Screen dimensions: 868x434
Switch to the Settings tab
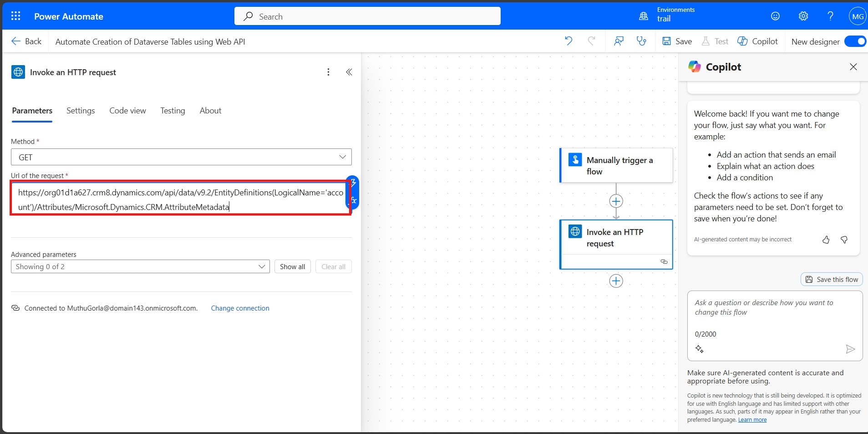coord(81,111)
